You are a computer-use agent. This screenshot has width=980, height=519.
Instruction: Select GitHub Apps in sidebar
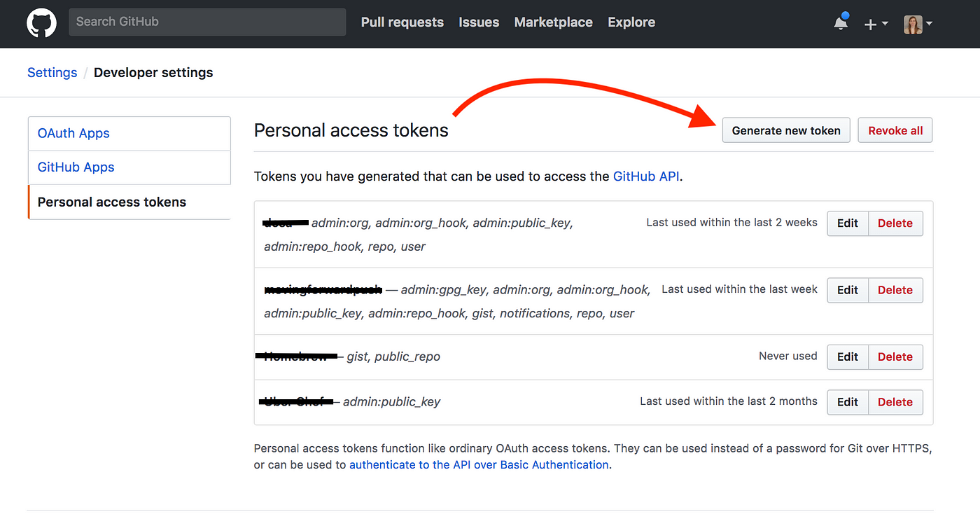tap(129, 167)
